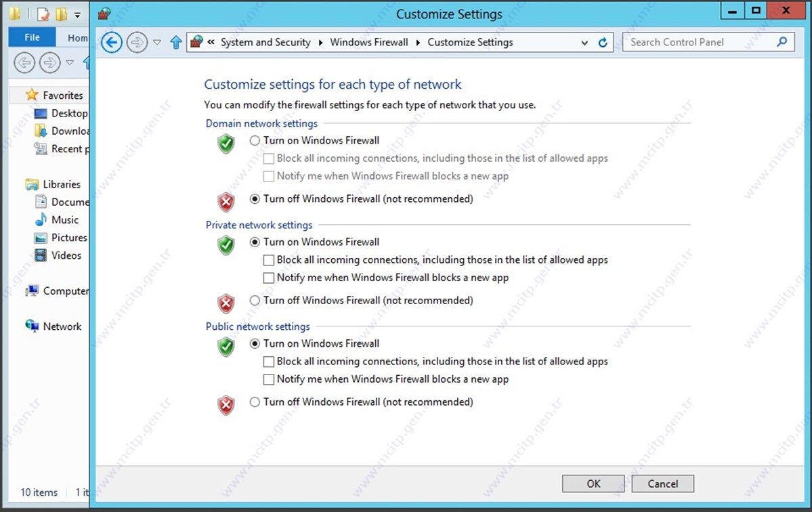Turn off Windows Firewall for Public network
This screenshot has width=812, height=512.
[x=255, y=402]
